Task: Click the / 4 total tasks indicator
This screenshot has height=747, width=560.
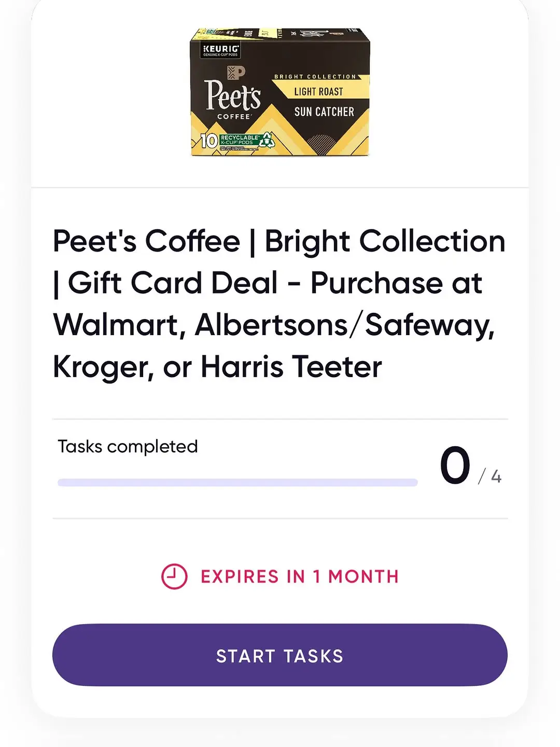Action: coord(490,476)
